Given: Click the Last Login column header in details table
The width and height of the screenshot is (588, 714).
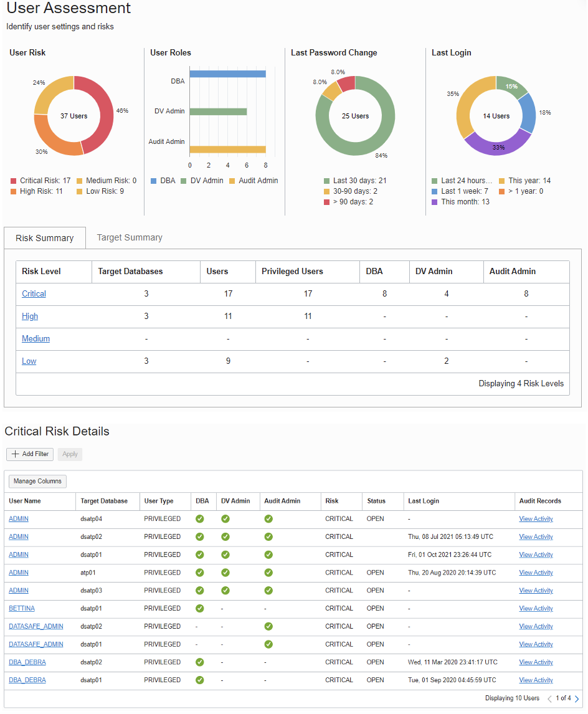Looking at the screenshot, I should [424, 501].
